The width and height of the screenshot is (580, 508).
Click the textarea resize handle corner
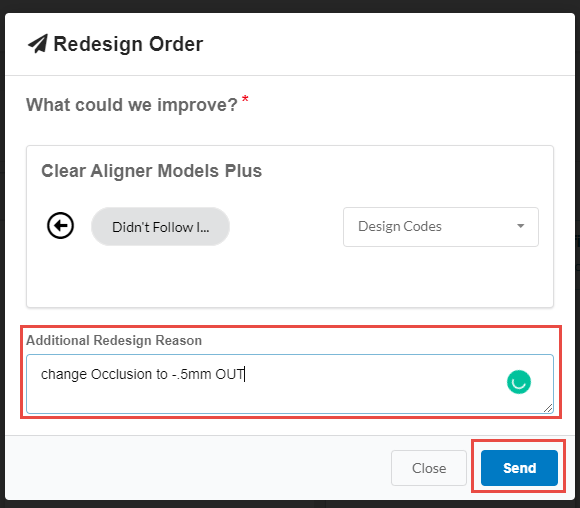[x=548, y=408]
